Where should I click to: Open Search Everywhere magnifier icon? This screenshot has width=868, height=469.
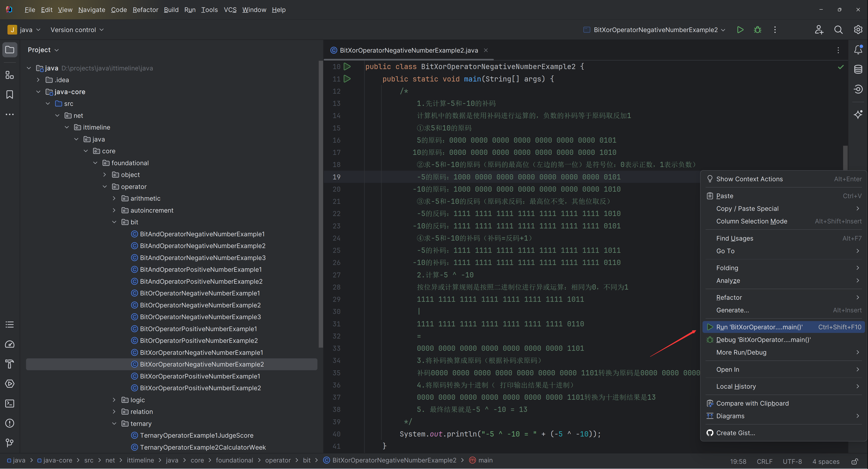tap(838, 30)
